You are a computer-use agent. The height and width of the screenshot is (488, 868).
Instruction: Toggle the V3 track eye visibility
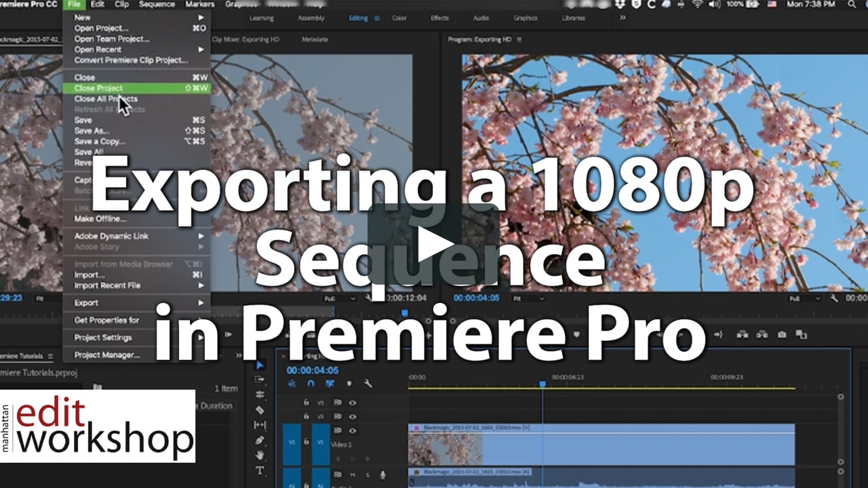coord(352,402)
